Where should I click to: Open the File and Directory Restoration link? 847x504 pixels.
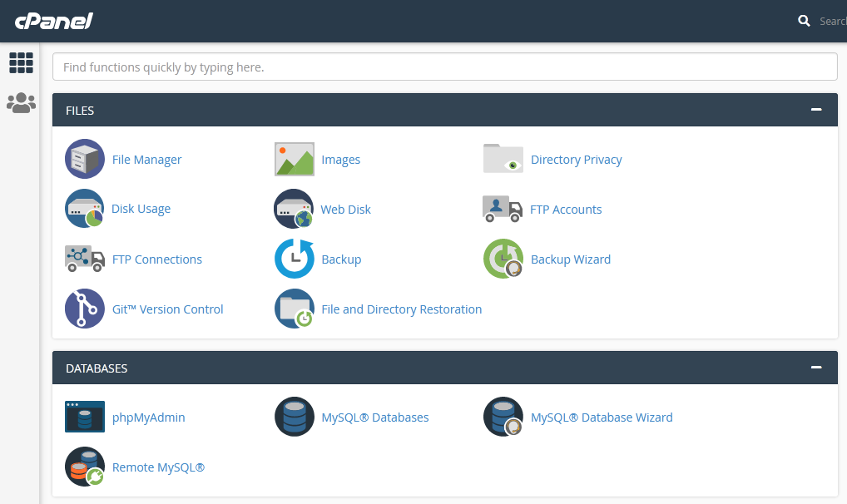(x=401, y=309)
